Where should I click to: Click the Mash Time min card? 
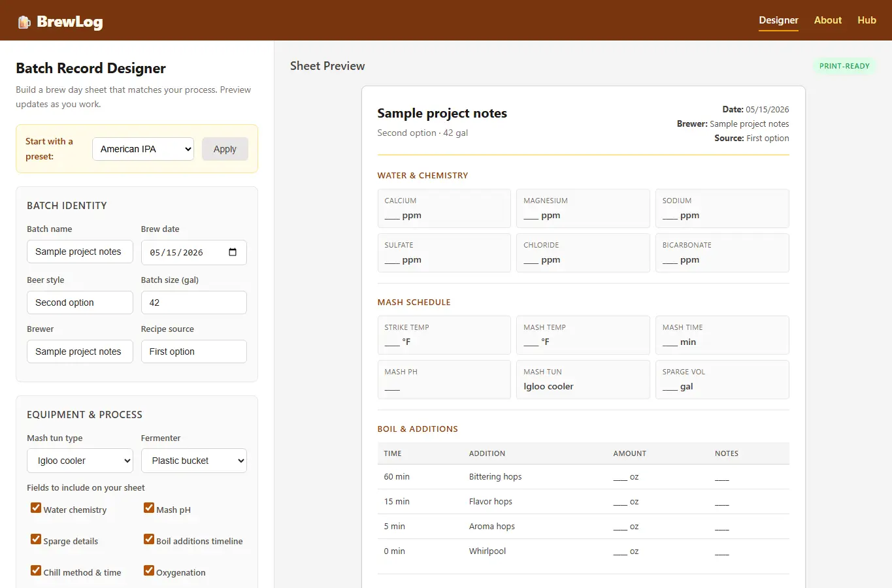[722, 335]
